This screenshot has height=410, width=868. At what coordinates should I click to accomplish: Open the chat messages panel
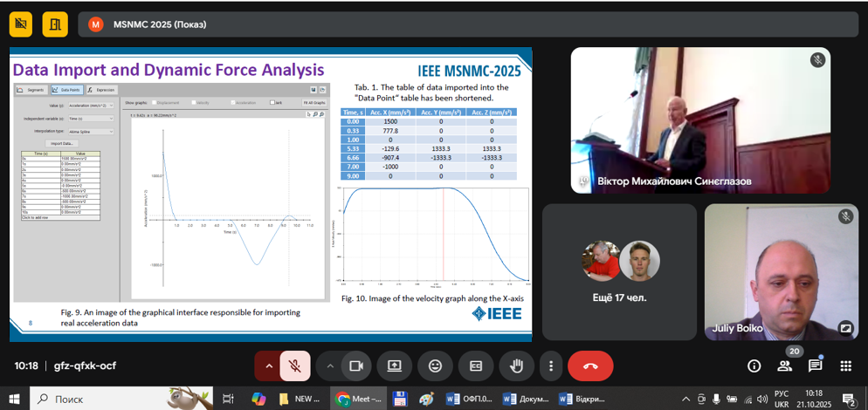click(x=816, y=366)
